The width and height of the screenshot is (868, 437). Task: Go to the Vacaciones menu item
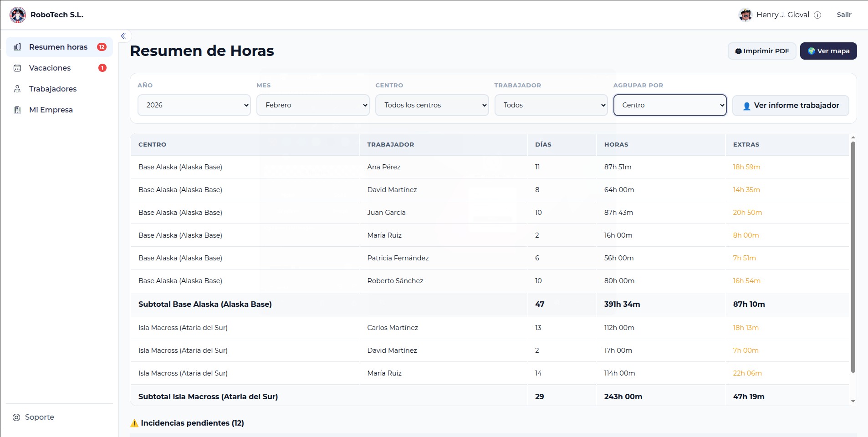[50, 68]
